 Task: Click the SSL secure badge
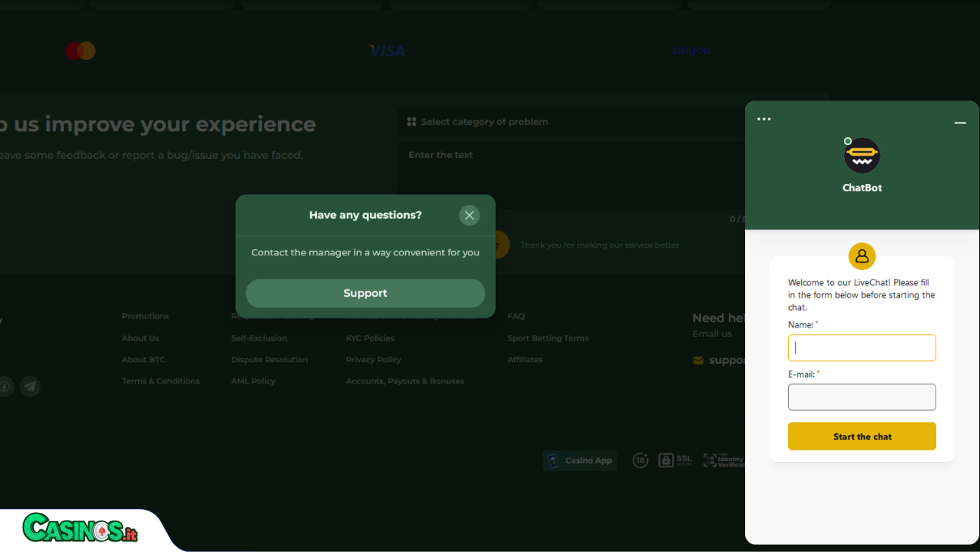pyautogui.click(x=675, y=460)
